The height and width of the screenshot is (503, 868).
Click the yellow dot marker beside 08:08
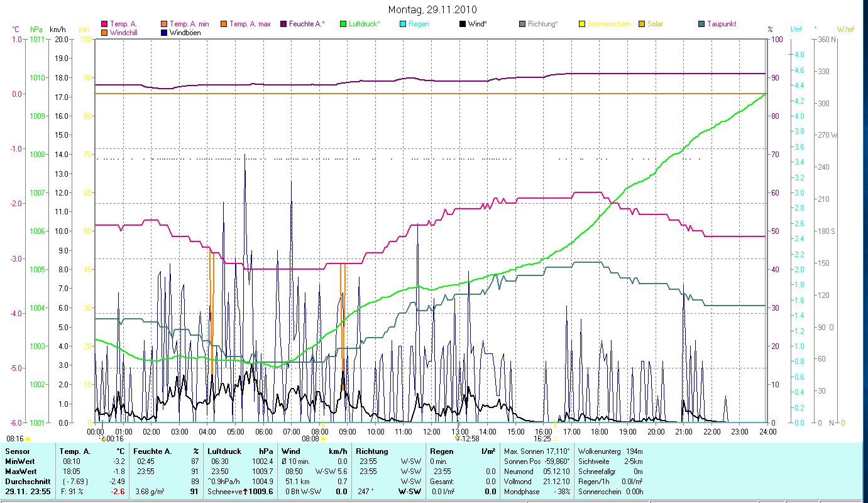[324, 439]
